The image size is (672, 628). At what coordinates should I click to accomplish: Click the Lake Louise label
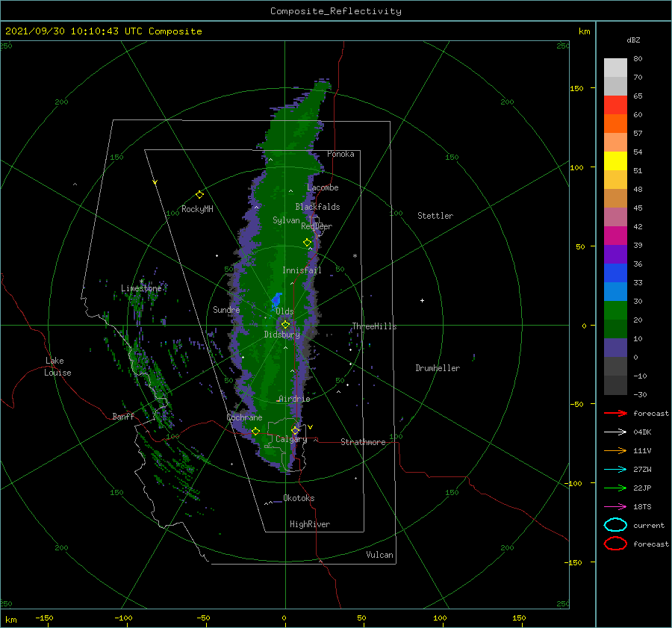(57, 367)
